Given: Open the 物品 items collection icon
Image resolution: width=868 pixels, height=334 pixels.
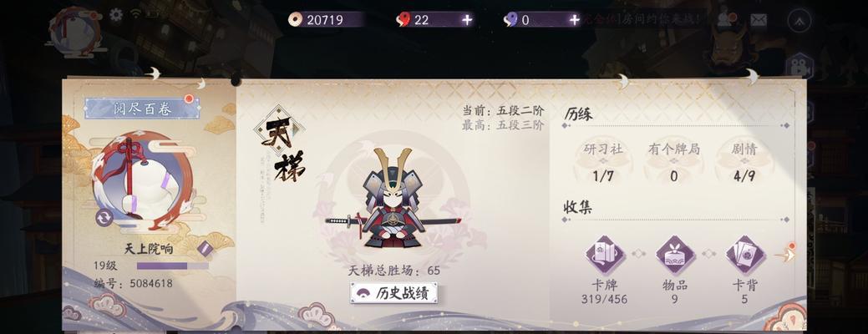Looking at the screenshot, I should [675, 255].
